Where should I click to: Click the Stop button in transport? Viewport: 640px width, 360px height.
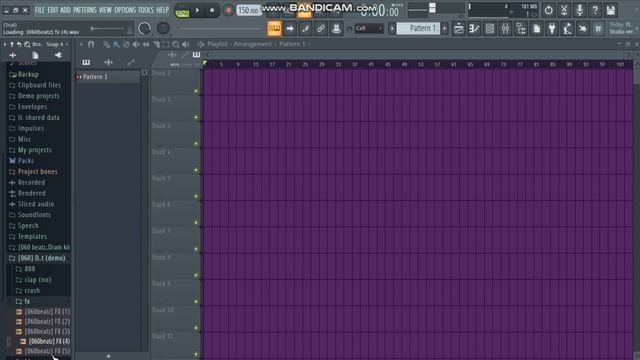point(212,10)
